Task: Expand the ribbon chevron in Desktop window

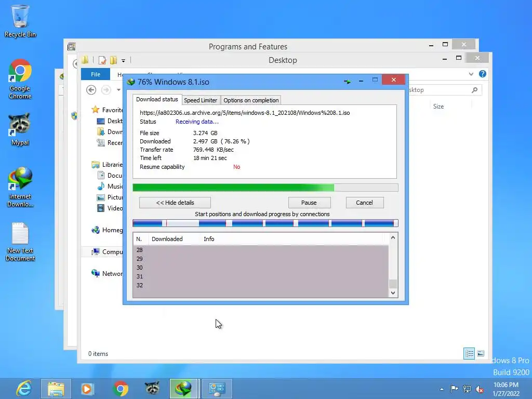Action: [471, 74]
